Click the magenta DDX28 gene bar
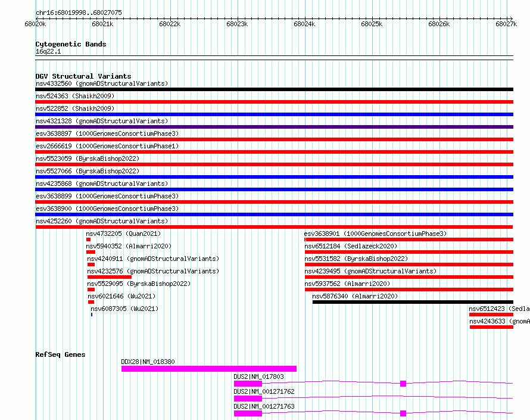The height and width of the screenshot is (420, 530). point(209,369)
